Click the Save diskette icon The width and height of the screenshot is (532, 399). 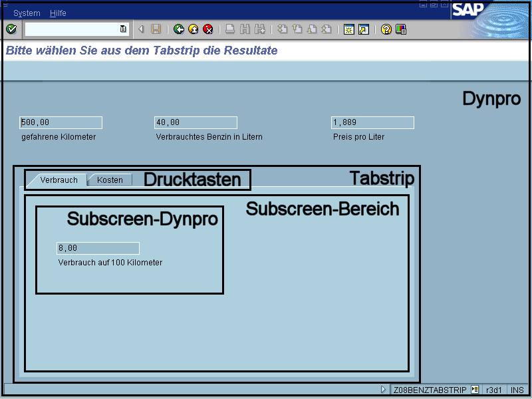pyautogui.click(x=156, y=29)
